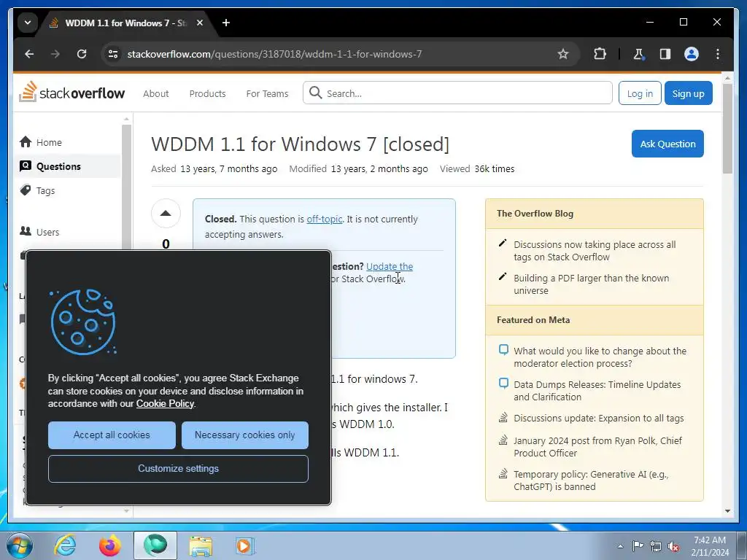Click the page vertical scrollbar thumb
The image size is (747, 560).
727,128
